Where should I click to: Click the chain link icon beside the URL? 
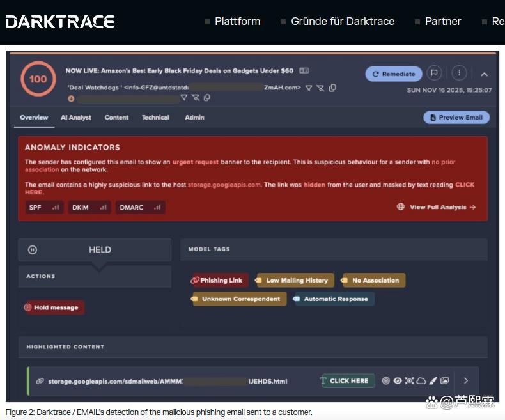[40, 382]
